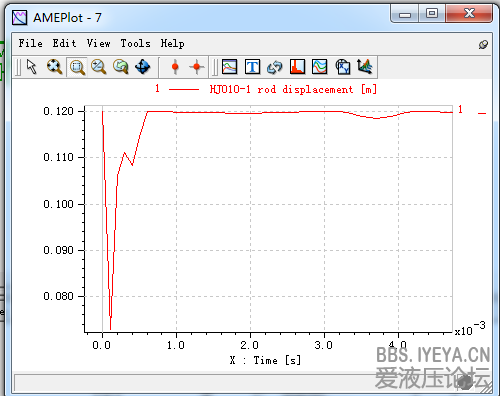Click the zoom to fit magnifier icon
500x396 pixels.
coord(54,67)
